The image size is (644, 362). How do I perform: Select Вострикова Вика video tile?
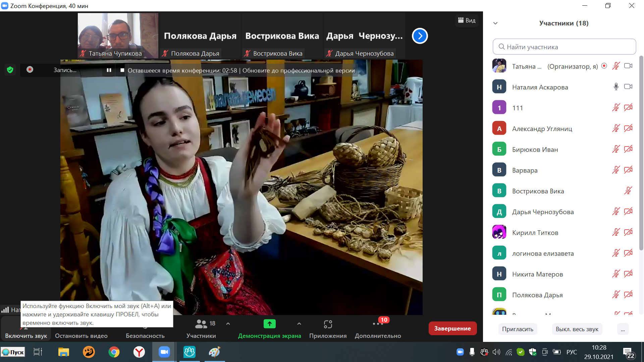pyautogui.click(x=282, y=36)
